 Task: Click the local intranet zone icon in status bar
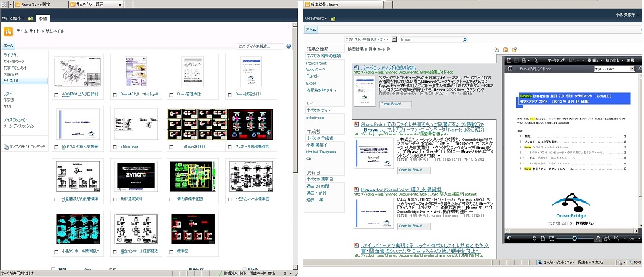539,262
